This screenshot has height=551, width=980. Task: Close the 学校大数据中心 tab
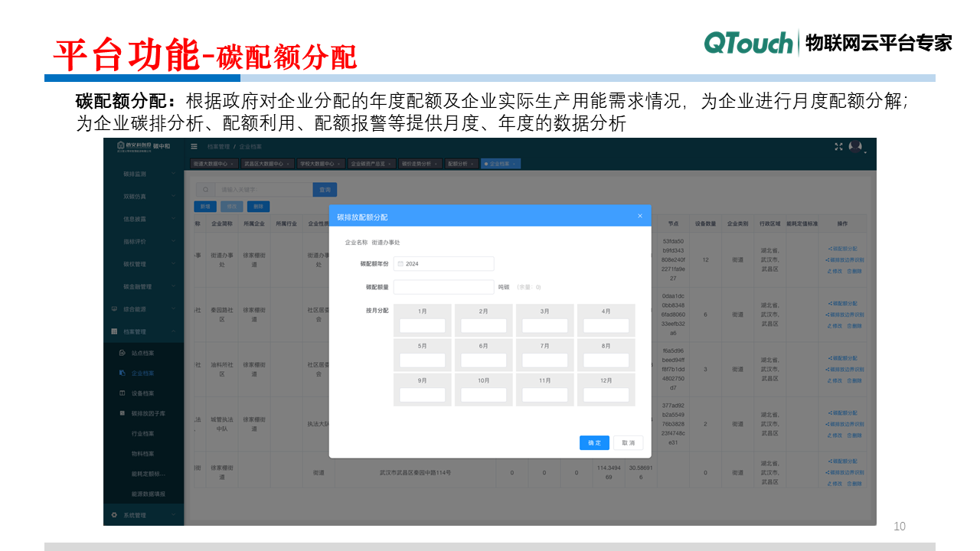tap(338, 164)
